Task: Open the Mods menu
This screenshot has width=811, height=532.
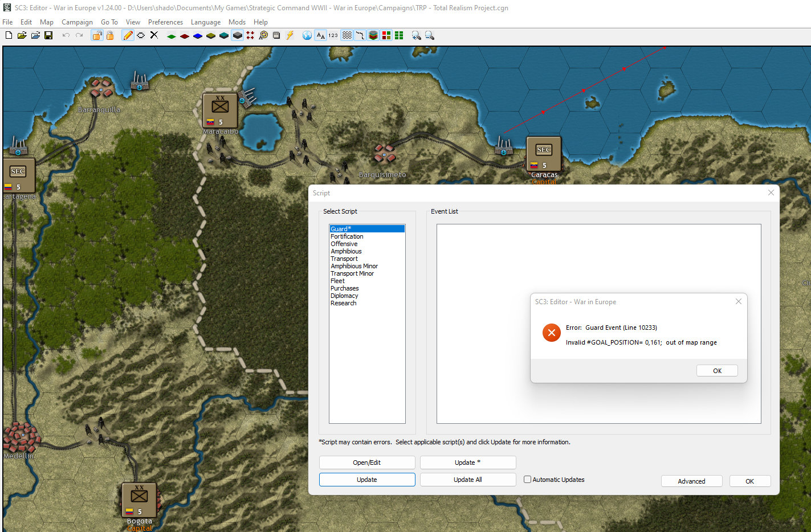Action: (237, 22)
